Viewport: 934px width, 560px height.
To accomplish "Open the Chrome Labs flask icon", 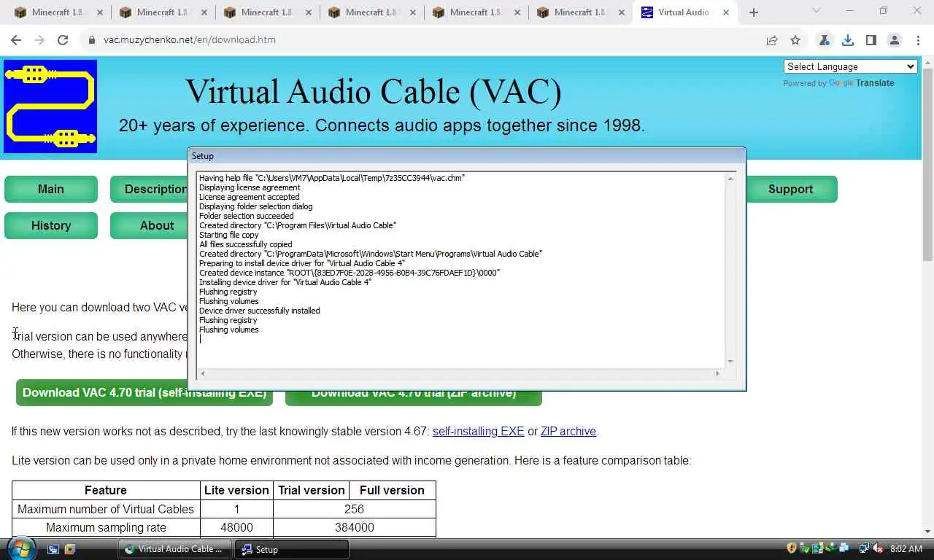I will coord(824,40).
